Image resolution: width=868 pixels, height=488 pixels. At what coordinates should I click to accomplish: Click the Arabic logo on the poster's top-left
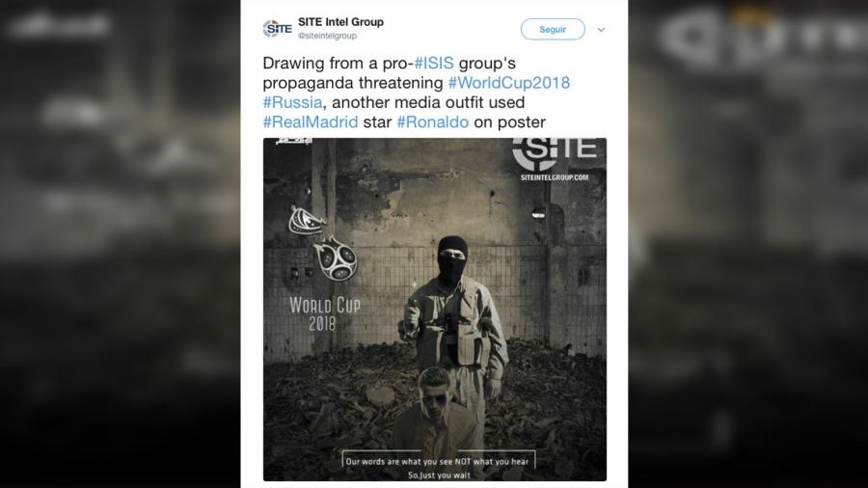coord(295,142)
